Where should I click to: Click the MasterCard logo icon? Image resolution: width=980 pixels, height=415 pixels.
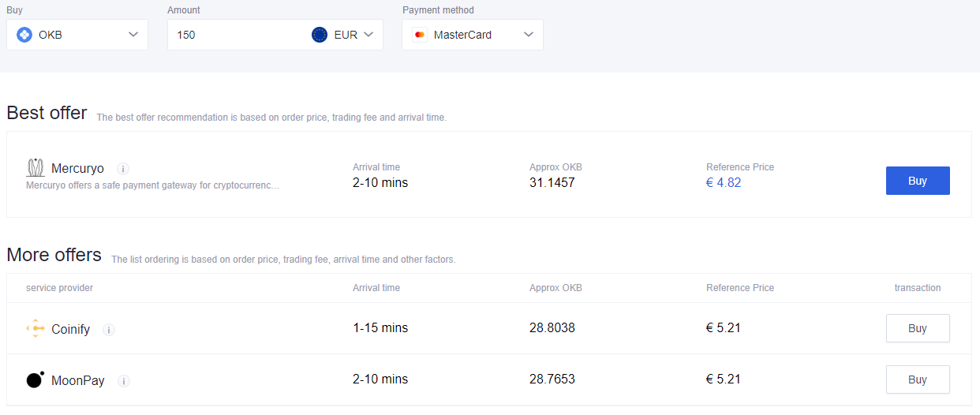coord(420,35)
